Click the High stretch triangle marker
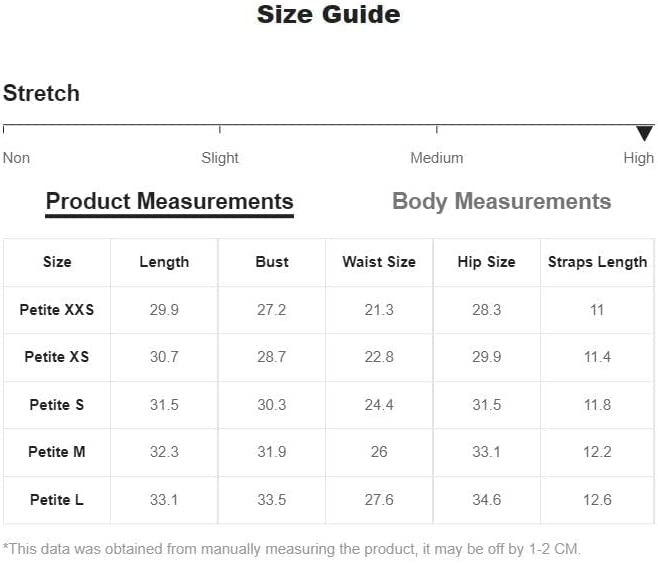658x563 pixels. coord(644,133)
